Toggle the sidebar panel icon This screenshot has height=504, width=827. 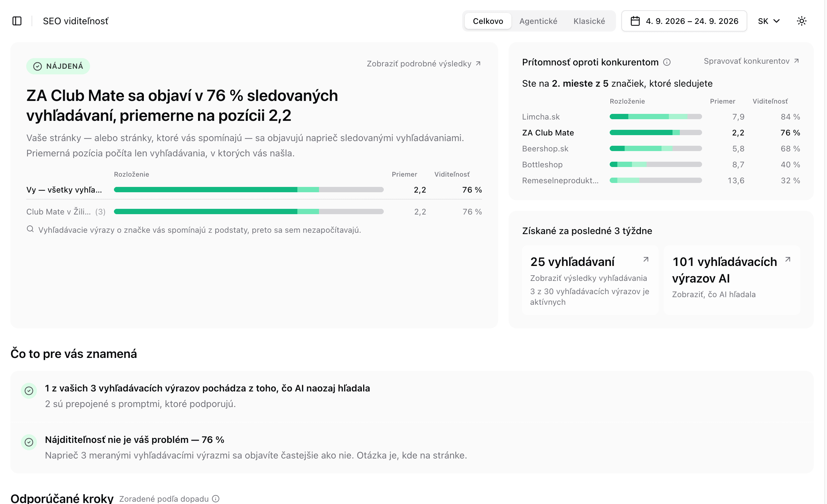point(17,21)
